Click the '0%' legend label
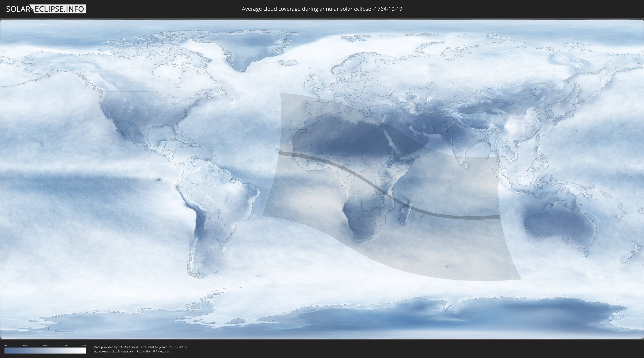644x358 pixels. 6,345
